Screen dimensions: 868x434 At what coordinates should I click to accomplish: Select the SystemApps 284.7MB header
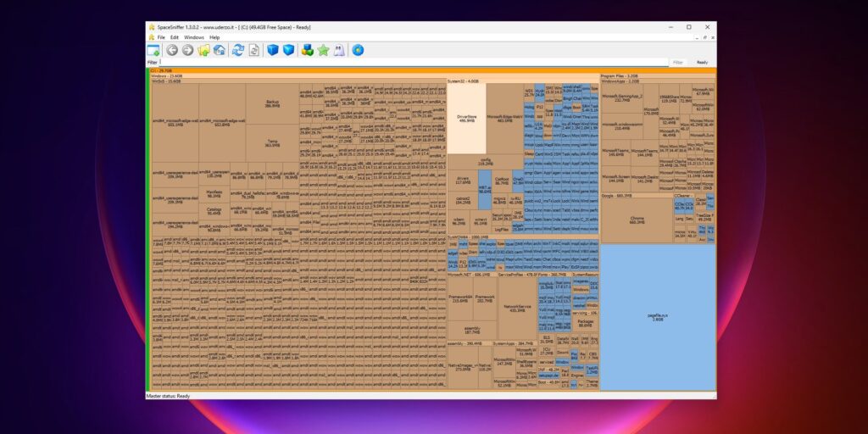515,344
